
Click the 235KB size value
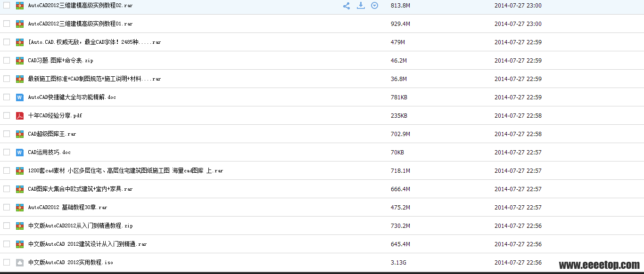(x=399, y=116)
